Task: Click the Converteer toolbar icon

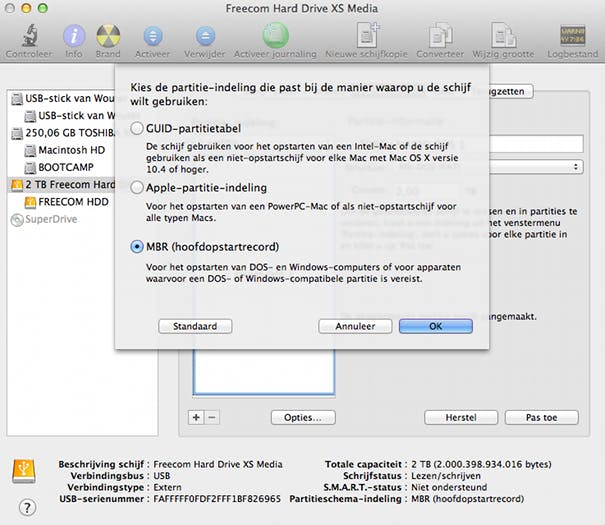Action: [x=440, y=35]
